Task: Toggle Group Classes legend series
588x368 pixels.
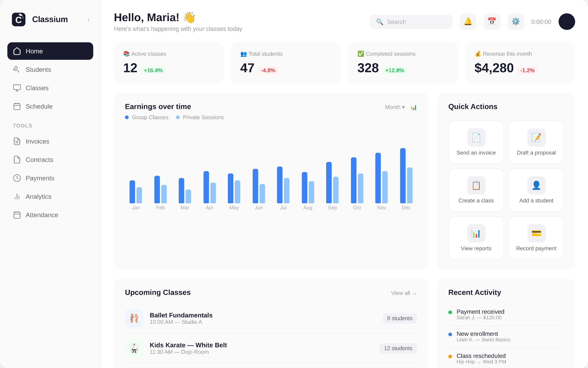Action: 147,117
